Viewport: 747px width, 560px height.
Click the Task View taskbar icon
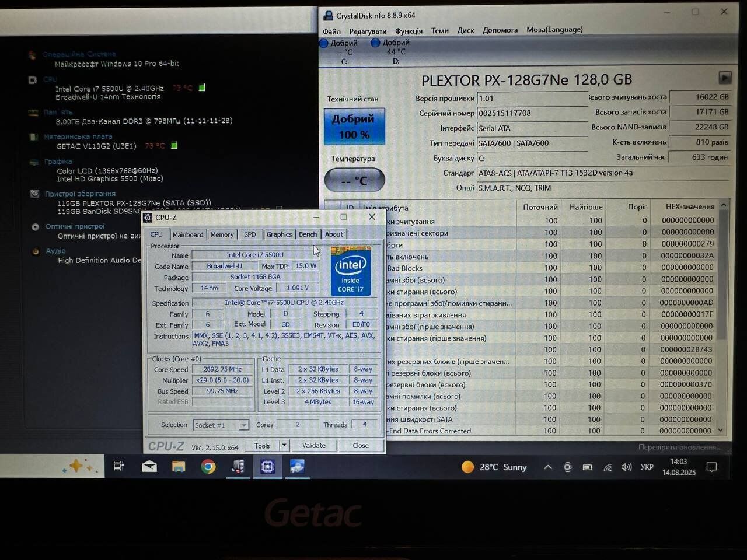(119, 466)
